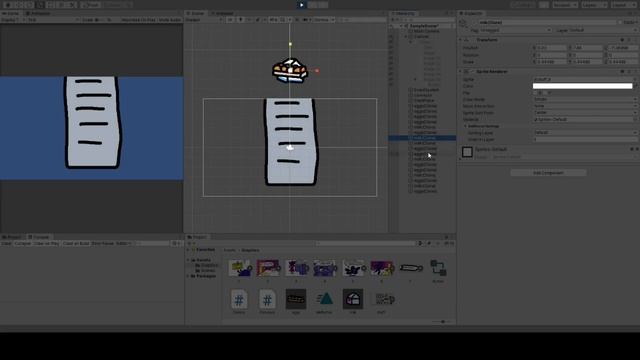Select the basket sprite in Scene view
Image resolution: width=640 pixels, height=360 pixels.
coord(290,71)
